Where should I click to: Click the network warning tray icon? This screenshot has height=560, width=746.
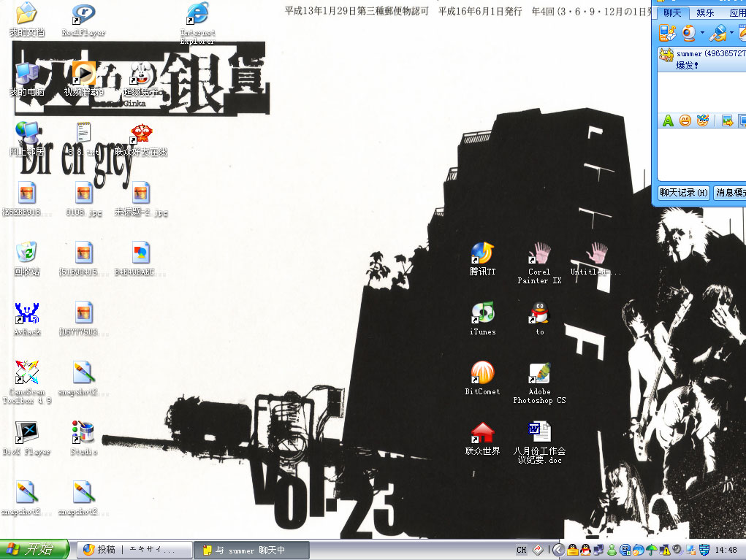(665, 550)
